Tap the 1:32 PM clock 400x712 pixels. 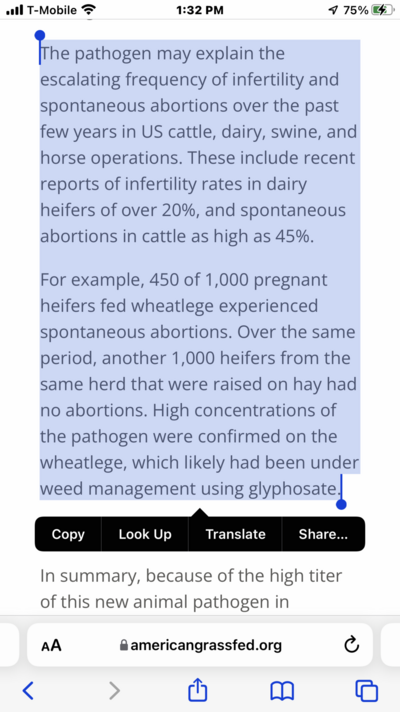pyautogui.click(x=200, y=10)
